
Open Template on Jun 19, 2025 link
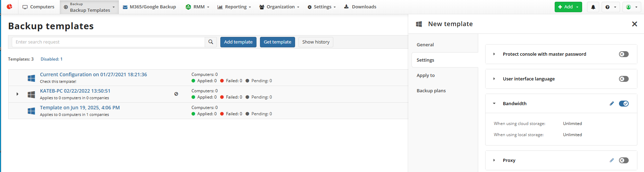click(80, 108)
